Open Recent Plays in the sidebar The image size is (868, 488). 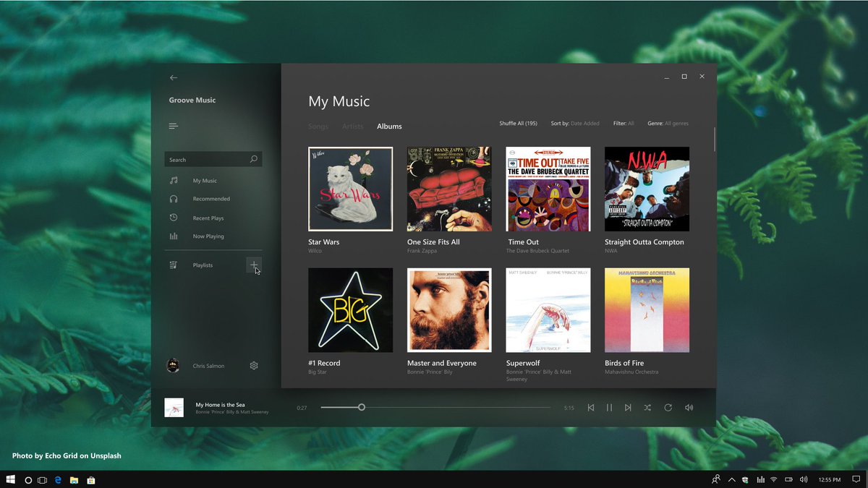(208, 218)
